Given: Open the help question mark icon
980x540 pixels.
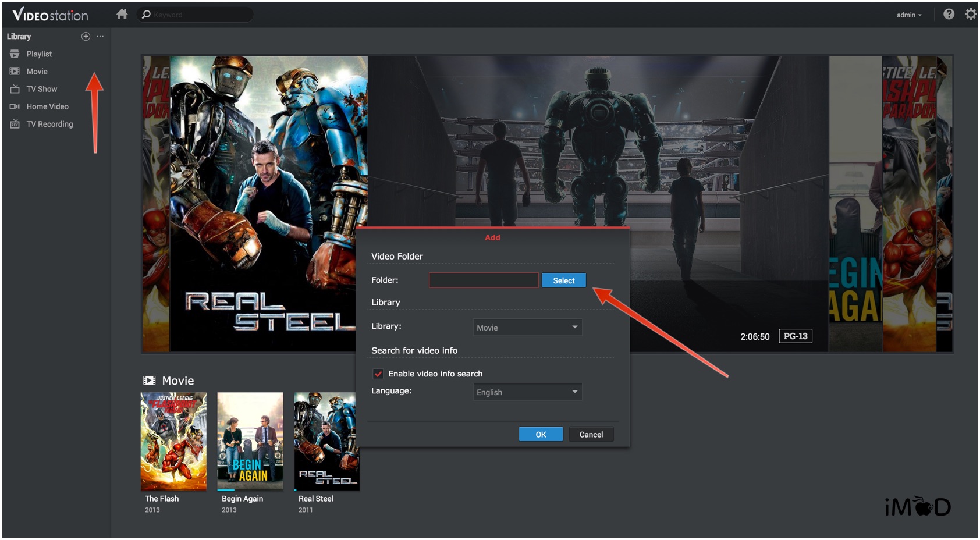Looking at the screenshot, I should pyautogui.click(x=949, y=14).
